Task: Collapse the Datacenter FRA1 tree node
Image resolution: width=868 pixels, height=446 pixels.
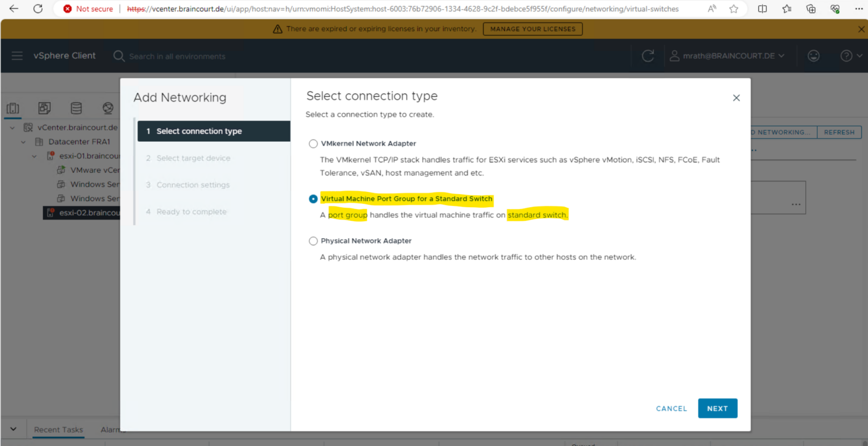Action: tap(23, 142)
